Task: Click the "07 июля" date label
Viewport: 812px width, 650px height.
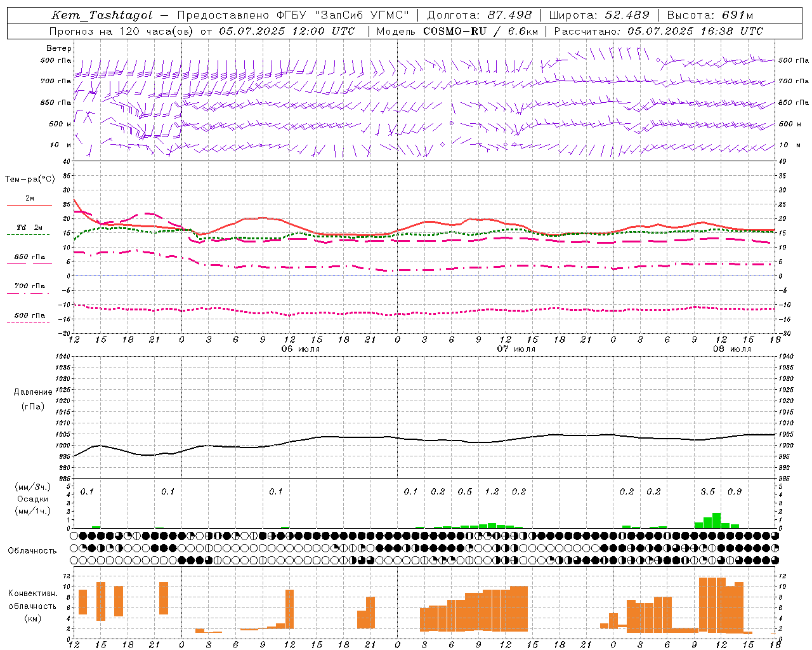Action: pyautogui.click(x=516, y=349)
